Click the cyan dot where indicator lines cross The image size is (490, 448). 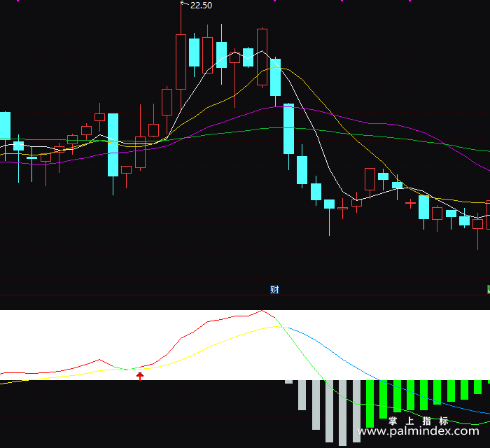coord(127,370)
